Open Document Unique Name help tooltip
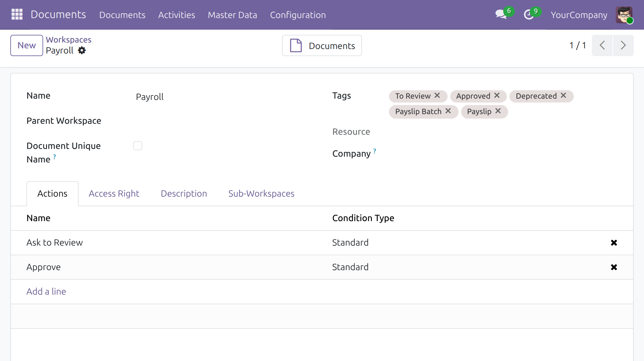 pos(54,157)
